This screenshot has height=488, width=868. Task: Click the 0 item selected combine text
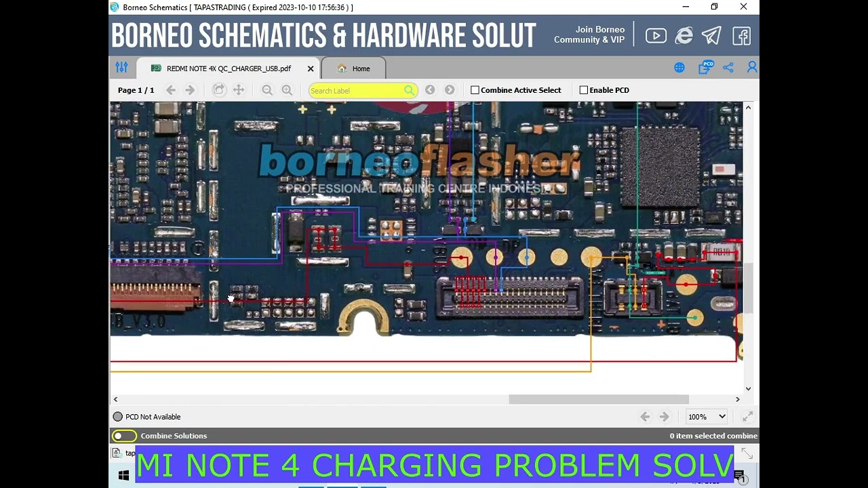pos(713,436)
